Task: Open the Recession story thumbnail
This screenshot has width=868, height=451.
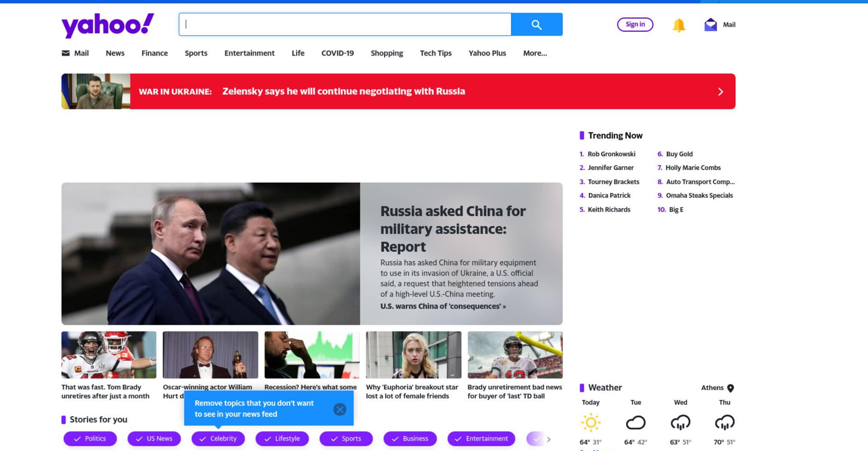Action: [312, 355]
